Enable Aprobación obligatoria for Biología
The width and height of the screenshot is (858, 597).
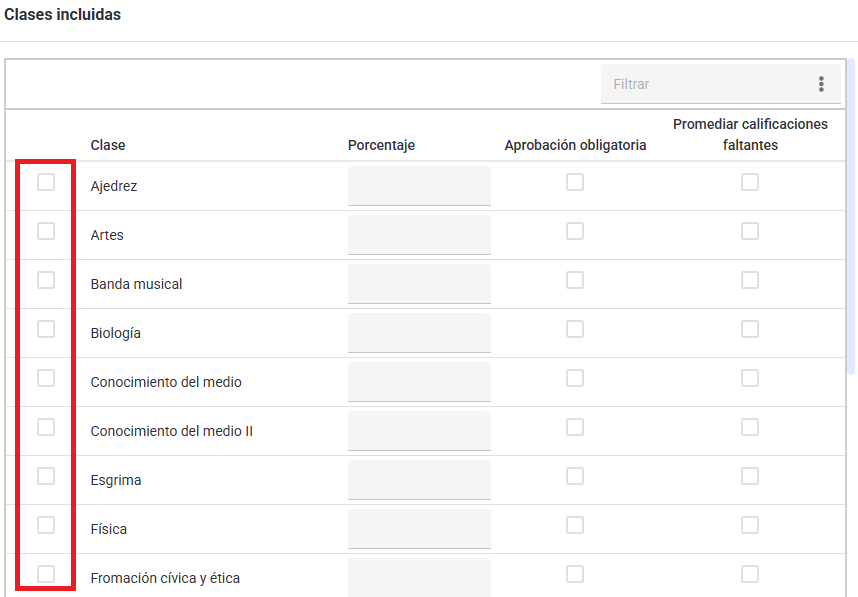point(575,329)
